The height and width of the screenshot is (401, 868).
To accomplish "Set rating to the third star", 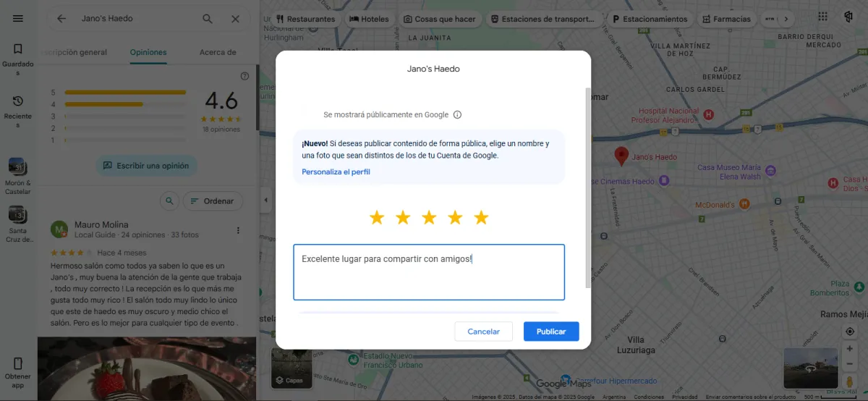I will click(x=429, y=218).
